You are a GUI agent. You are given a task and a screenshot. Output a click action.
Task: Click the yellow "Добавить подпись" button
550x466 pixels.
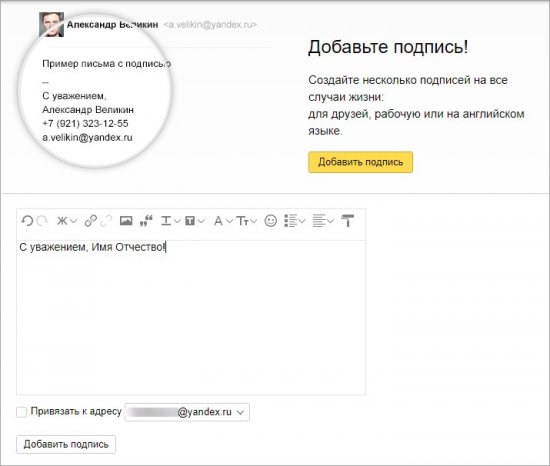[x=361, y=162]
